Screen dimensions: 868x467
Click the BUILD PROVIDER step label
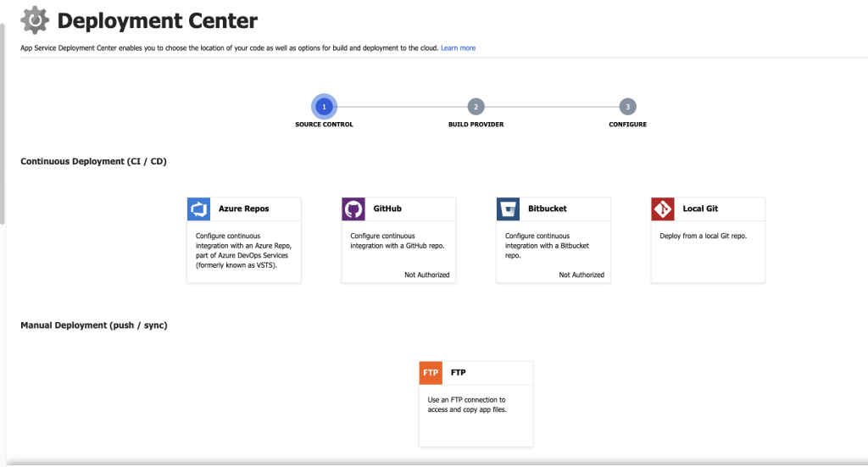click(x=476, y=125)
